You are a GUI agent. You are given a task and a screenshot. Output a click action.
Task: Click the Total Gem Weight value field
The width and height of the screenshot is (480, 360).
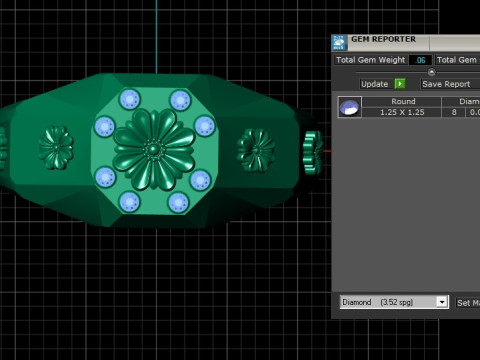point(420,60)
